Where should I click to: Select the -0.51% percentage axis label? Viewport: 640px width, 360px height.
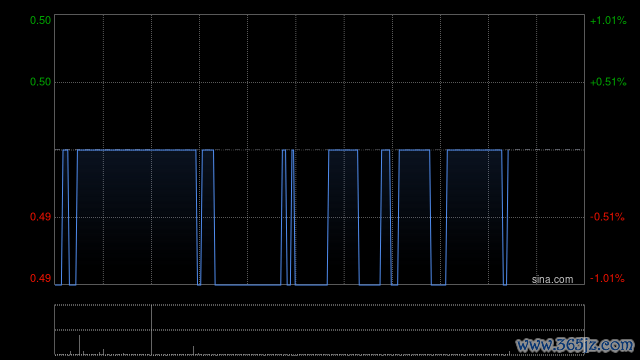pyautogui.click(x=607, y=217)
